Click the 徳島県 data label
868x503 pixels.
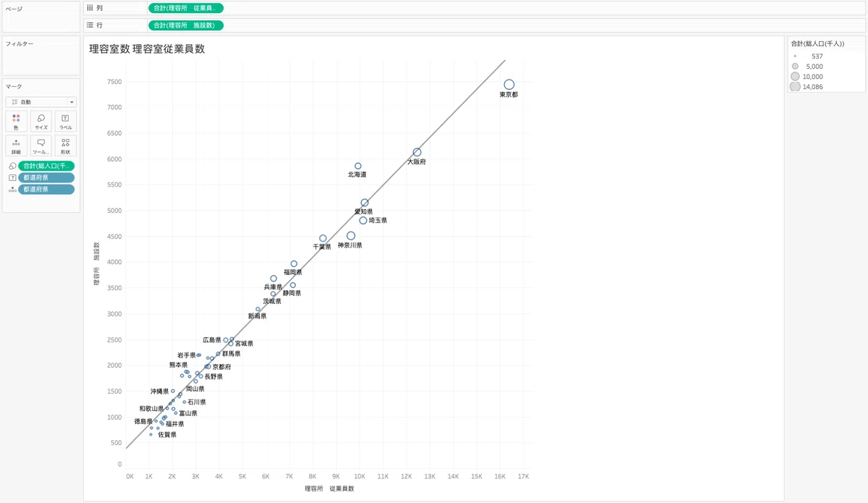point(143,420)
